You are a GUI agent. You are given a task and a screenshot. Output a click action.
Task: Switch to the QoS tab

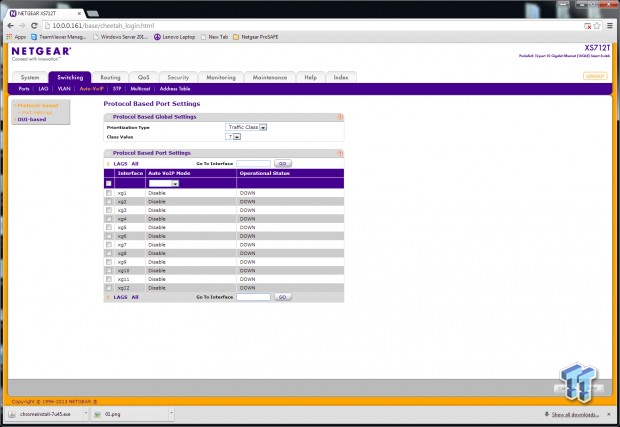point(144,77)
